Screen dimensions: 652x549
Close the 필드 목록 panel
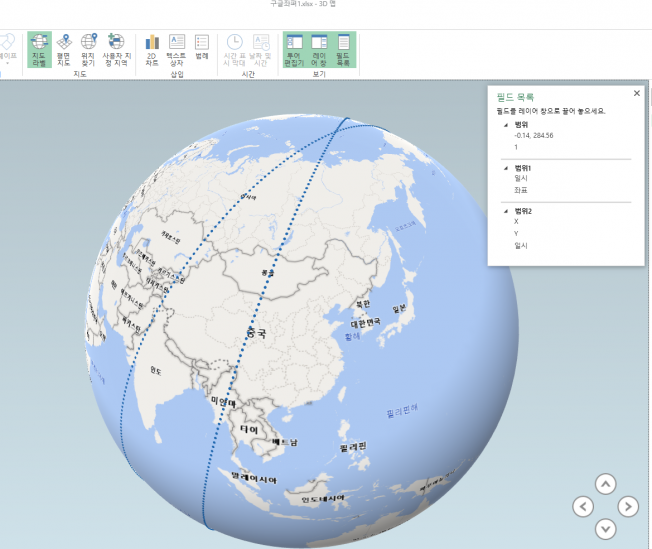pyautogui.click(x=637, y=93)
